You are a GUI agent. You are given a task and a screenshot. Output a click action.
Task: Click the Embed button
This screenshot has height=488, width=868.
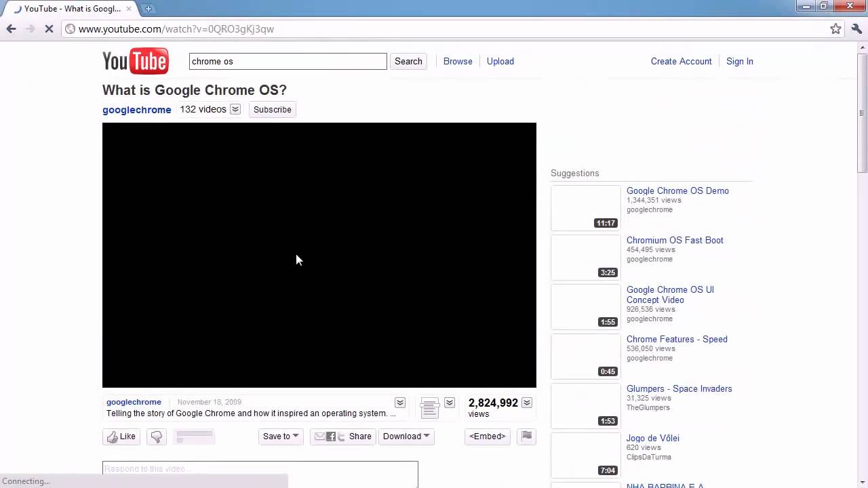coord(487,436)
